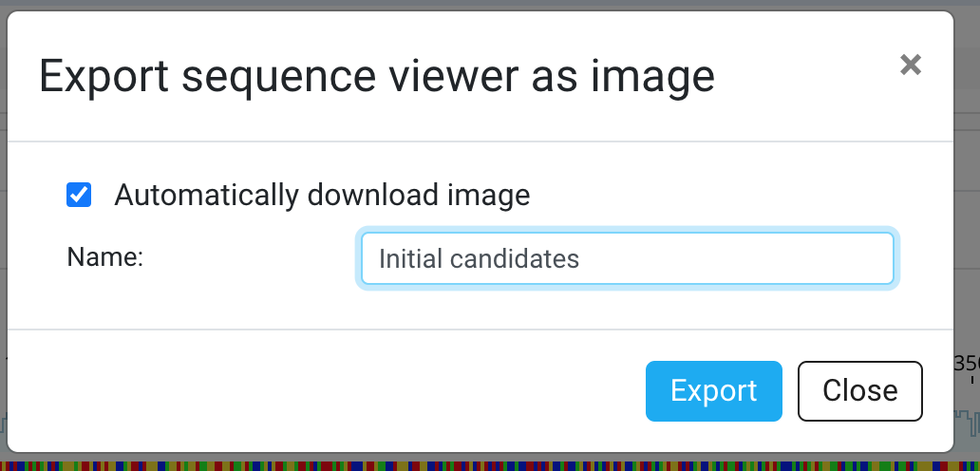980x471 pixels.
Task: Click the colored sequence strip below the dialog
Action: tap(490, 466)
